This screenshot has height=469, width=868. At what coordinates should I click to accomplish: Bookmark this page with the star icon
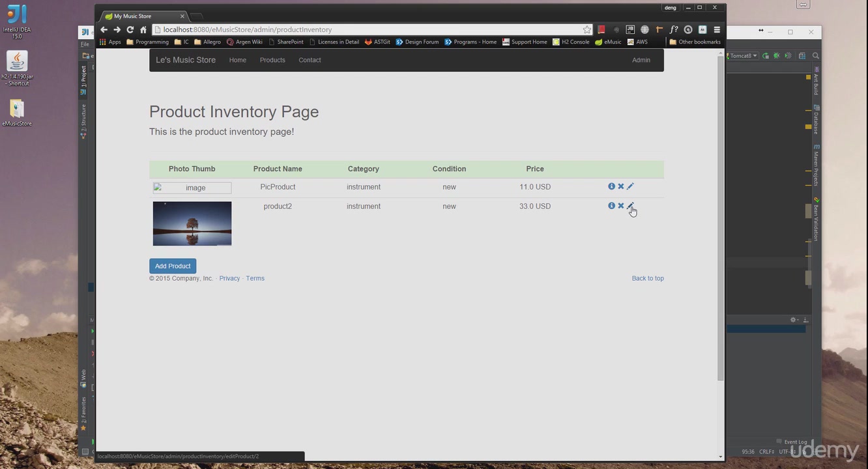click(587, 29)
